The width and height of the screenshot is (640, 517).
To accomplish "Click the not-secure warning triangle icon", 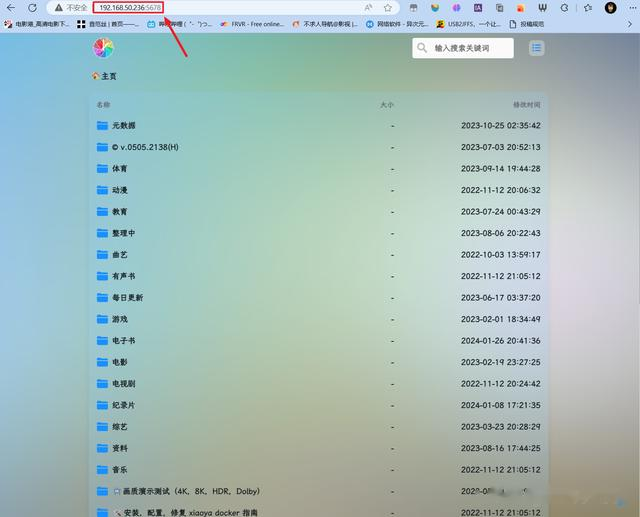I will click(59, 8).
